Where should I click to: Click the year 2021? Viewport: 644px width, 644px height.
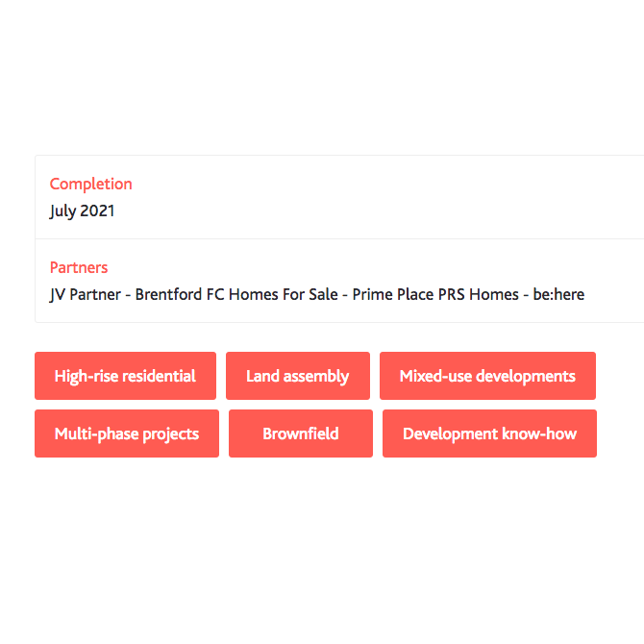pyautogui.click(x=98, y=211)
